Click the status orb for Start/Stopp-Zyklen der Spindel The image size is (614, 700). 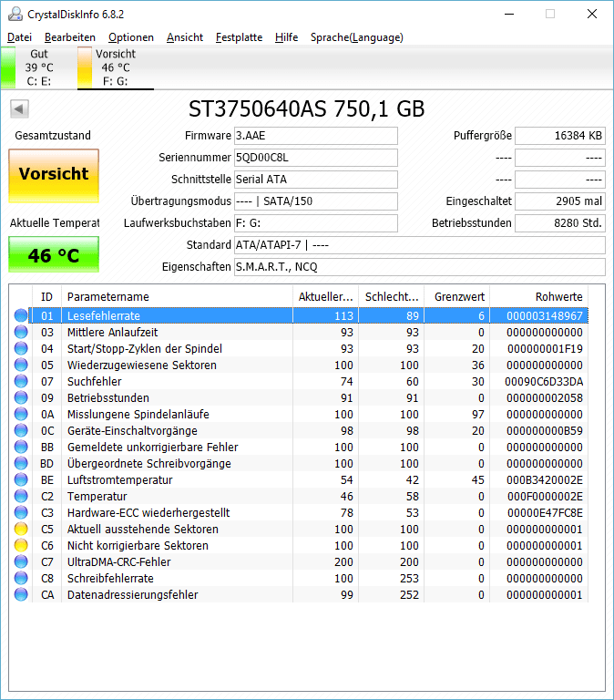(21, 348)
